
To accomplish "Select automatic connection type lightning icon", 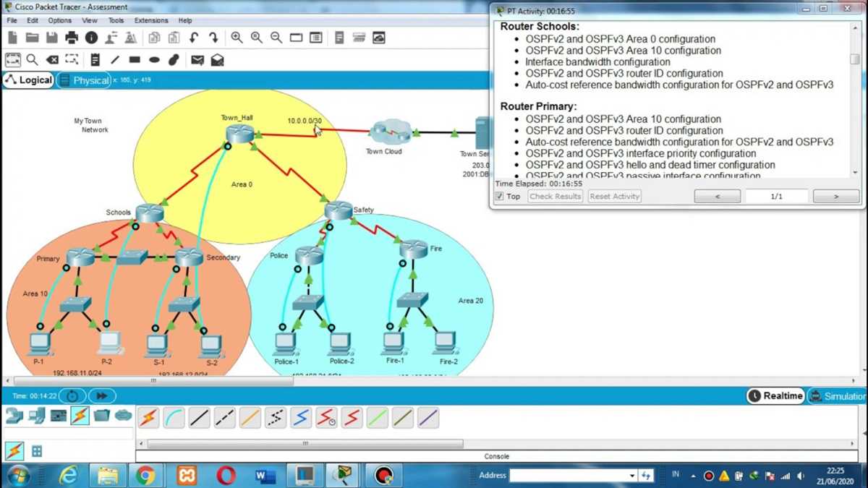I will click(x=148, y=418).
